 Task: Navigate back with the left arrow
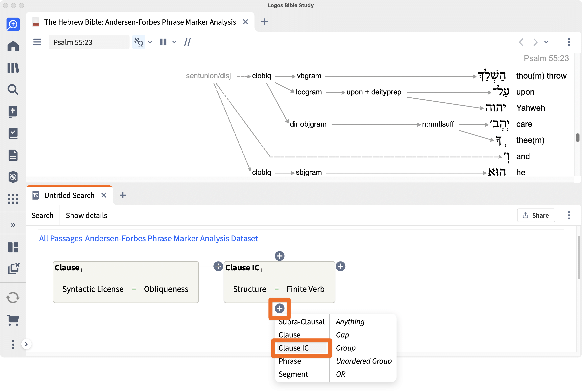pyautogui.click(x=521, y=42)
